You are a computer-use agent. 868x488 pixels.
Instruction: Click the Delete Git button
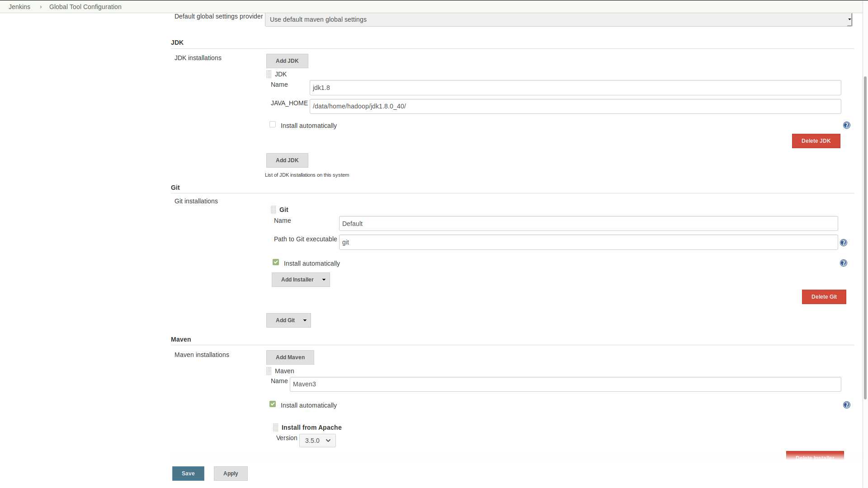(824, 297)
